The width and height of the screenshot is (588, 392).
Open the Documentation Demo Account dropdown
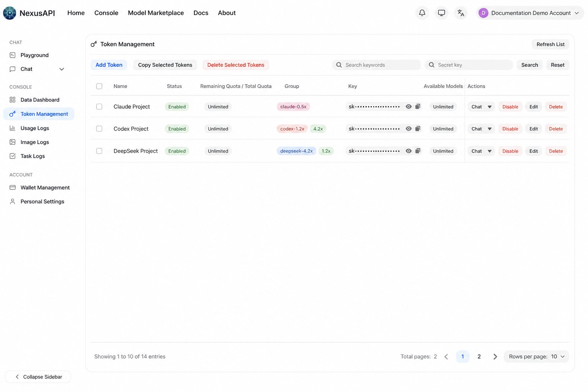tap(530, 13)
